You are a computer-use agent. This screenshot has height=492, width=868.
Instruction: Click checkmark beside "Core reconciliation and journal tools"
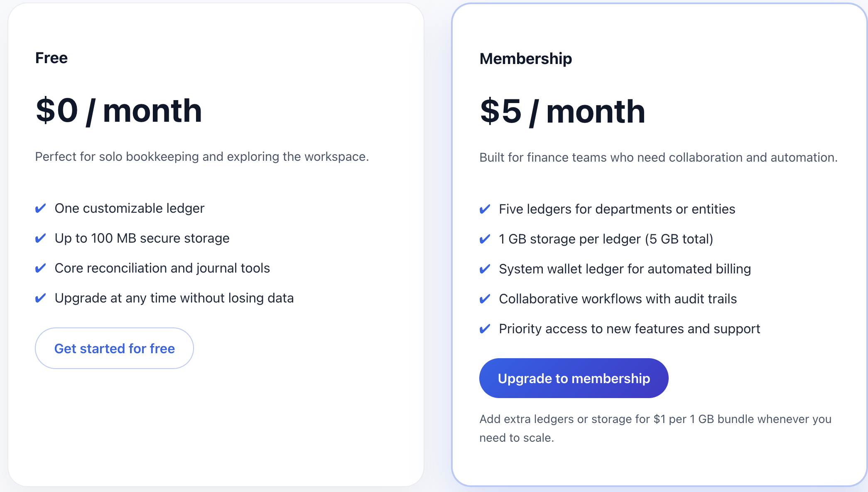tap(40, 268)
